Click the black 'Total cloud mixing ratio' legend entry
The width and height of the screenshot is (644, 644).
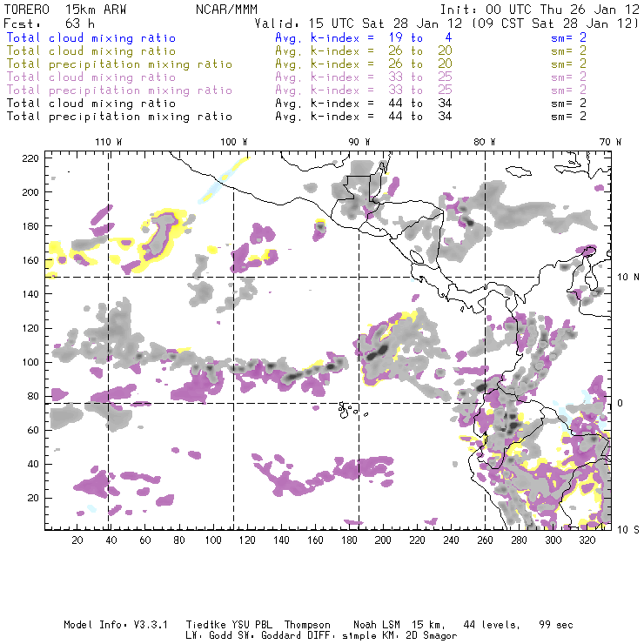tap(91, 104)
